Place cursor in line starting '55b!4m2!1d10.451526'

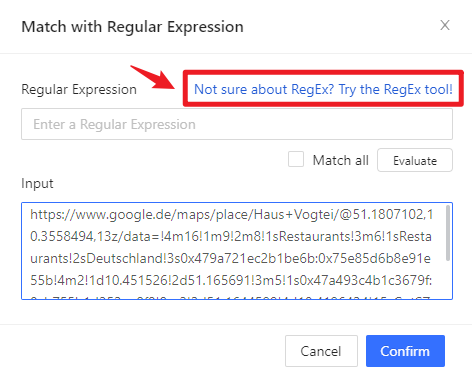(x=231, y=281)
